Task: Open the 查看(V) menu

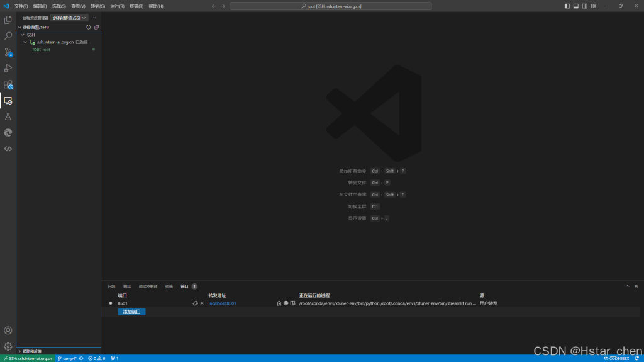Action: 78,6
